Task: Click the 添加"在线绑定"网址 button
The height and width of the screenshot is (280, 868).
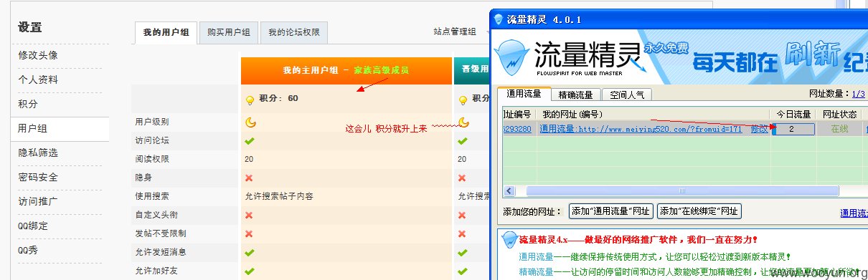Action: click(x=699, y=211)
